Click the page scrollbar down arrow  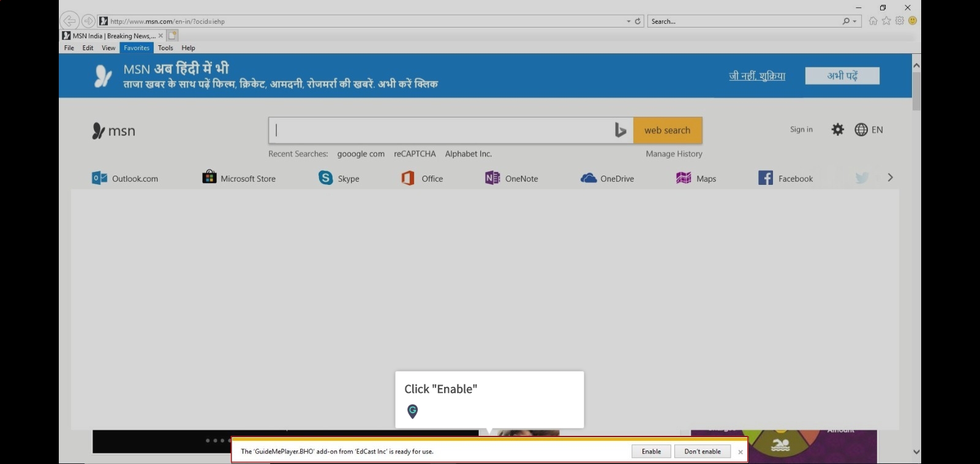click(x=916, y=452)
